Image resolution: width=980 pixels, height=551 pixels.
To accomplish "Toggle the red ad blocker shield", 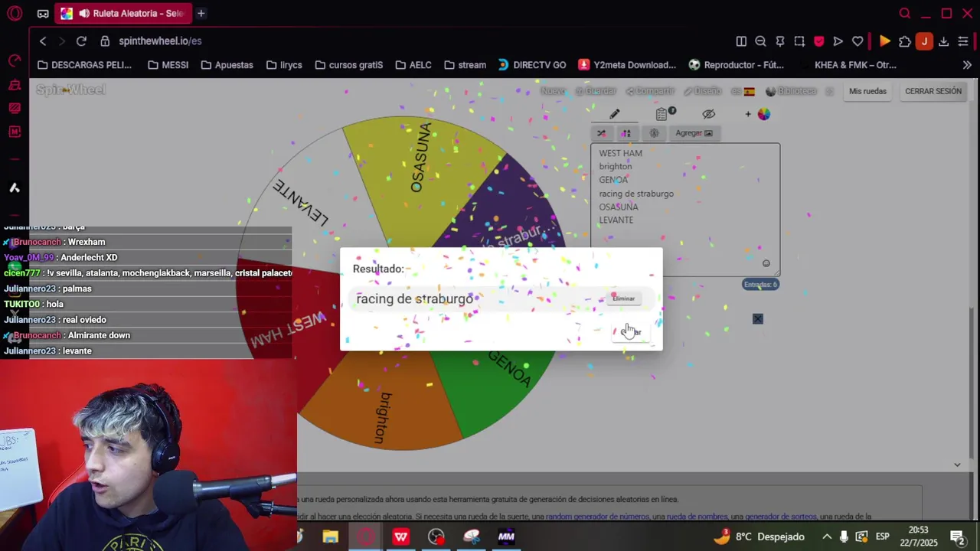I will tap(818, 41).
